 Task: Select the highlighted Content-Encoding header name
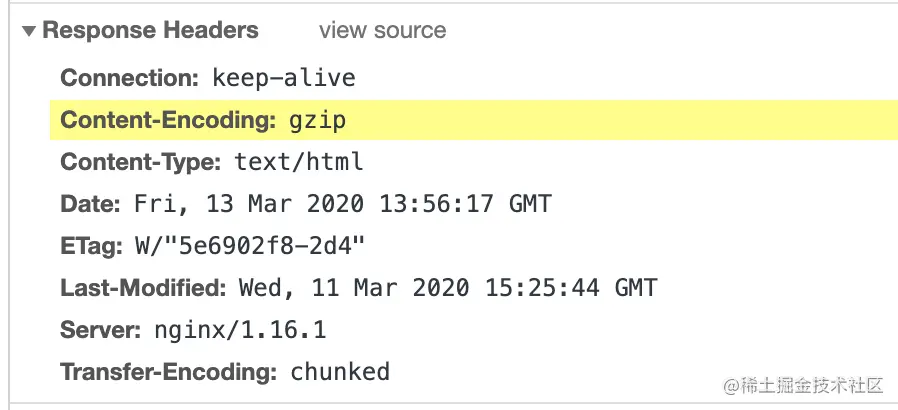(x=167, y=121)
